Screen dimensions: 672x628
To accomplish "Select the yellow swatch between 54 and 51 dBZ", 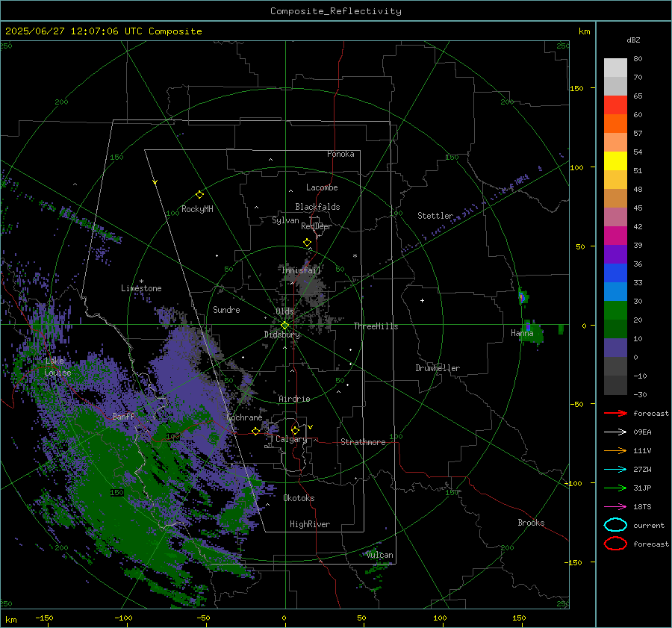I will coord(615,161).
